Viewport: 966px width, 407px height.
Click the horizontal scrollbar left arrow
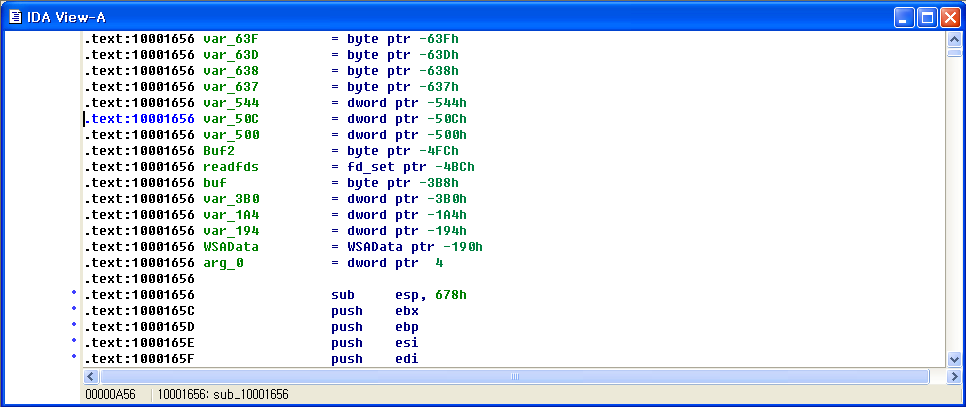pos(91,376)
